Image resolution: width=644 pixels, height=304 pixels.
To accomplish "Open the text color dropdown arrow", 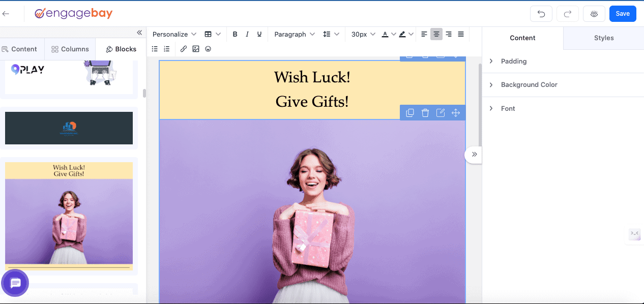I will 394,35.
